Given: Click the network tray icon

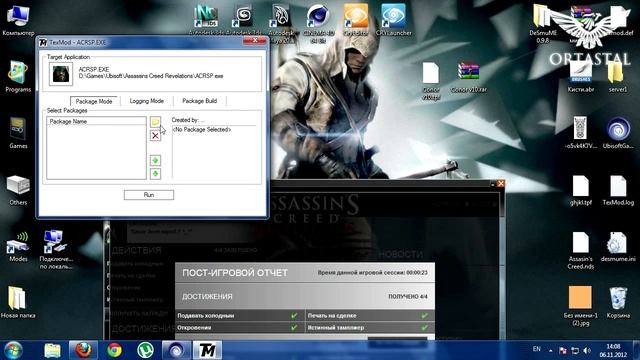Looking at the screenshot, I should (575, 351).
